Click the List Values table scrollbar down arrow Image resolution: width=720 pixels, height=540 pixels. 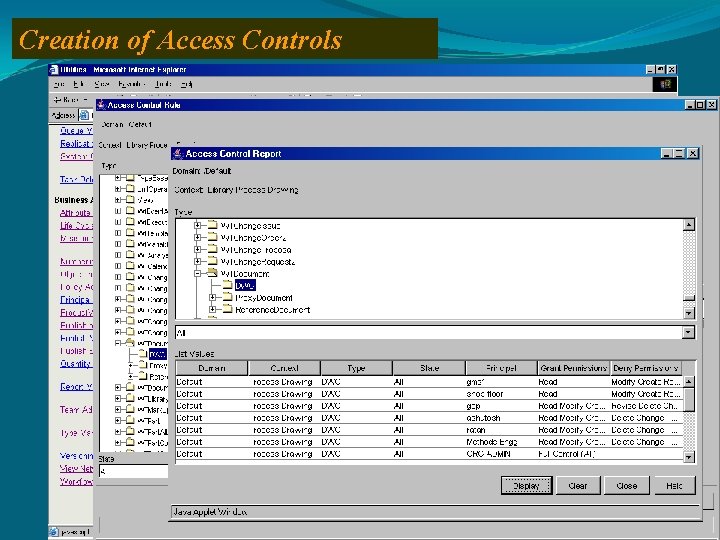click(x=688, y=457)
